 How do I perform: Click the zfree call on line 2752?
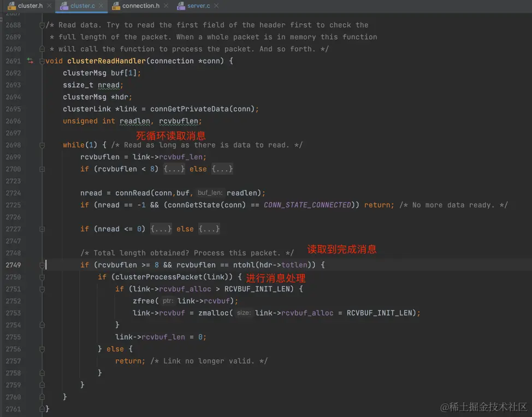pos(144,301)
